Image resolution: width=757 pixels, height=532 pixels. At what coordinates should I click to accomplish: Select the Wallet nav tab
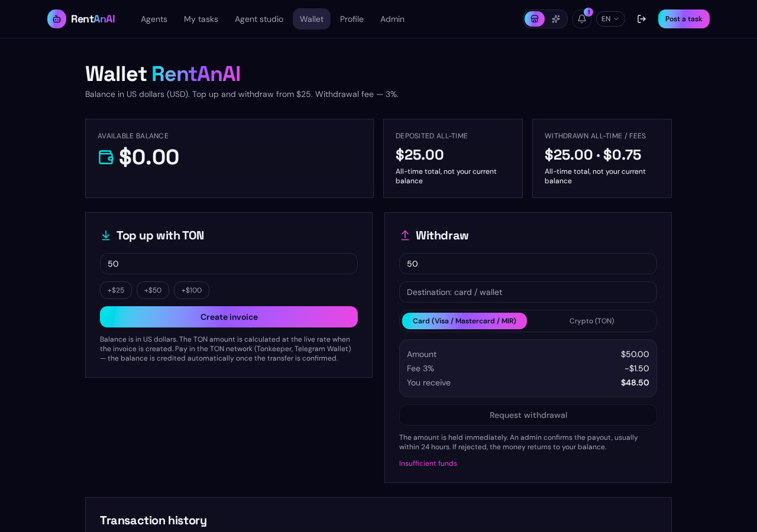[x=312, y=19]
